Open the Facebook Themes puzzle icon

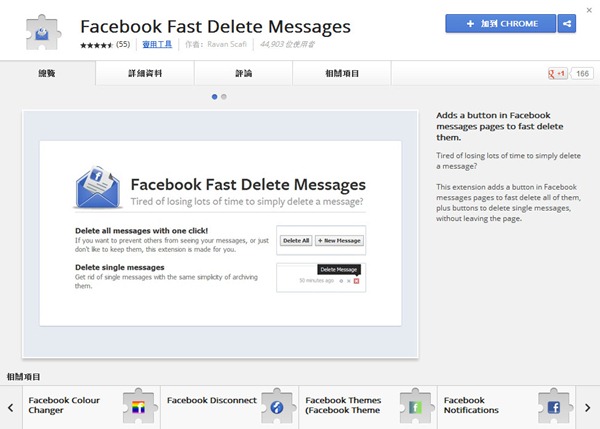click(x=416, y=406)
